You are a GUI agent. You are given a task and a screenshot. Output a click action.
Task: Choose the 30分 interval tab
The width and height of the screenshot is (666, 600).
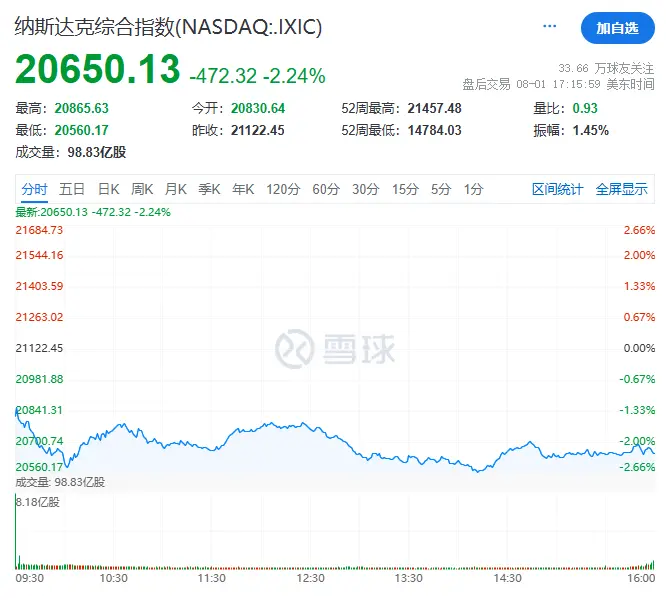(365, 189)
